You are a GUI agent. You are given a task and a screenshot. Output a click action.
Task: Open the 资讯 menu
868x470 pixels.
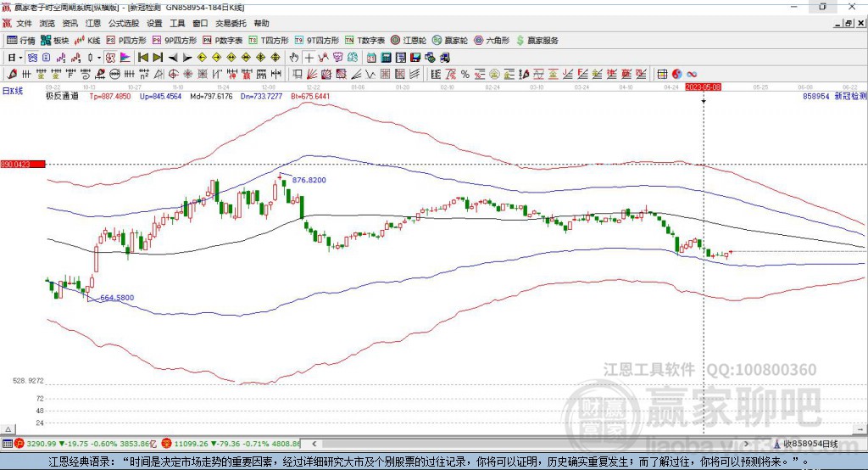[x=70, y=23]
